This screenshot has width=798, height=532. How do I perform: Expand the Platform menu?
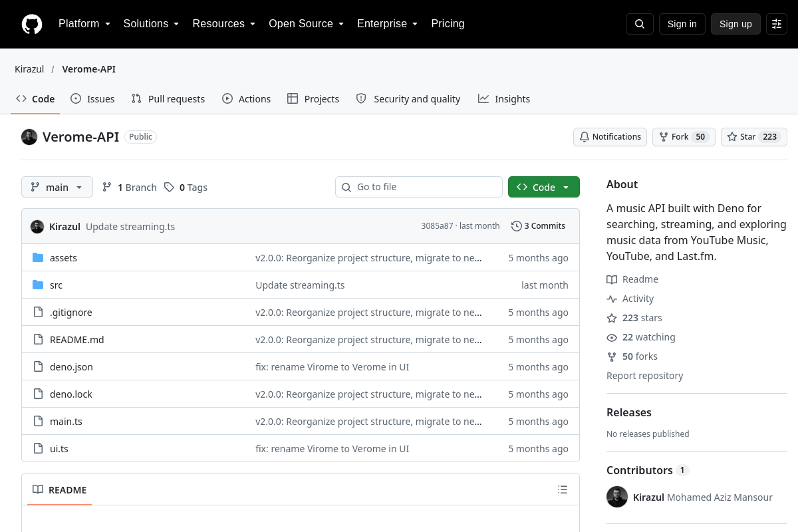tap(84, 24)
